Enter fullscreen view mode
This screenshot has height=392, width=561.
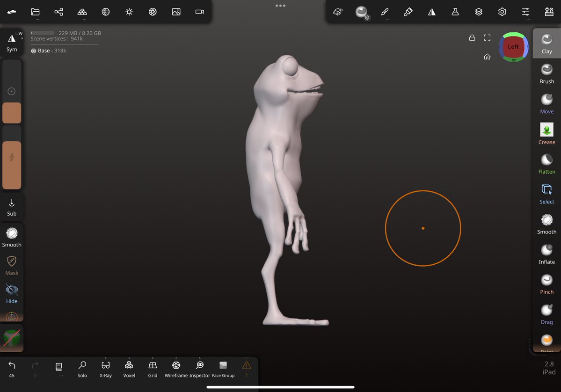click(487, 37)
